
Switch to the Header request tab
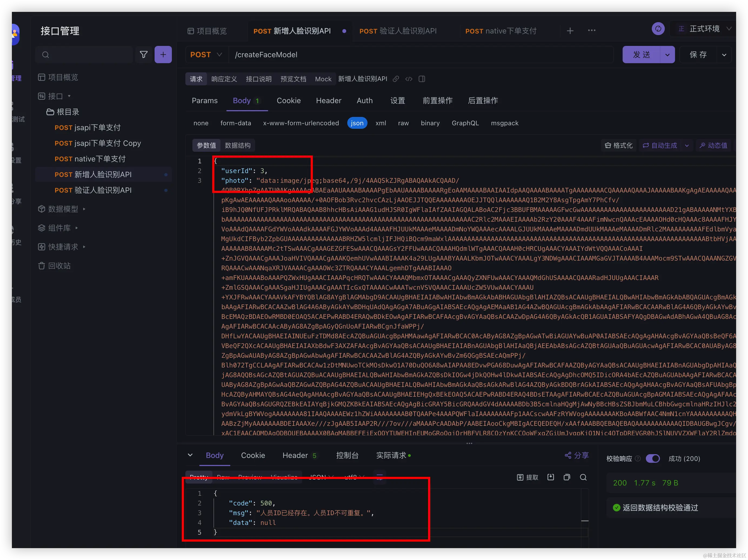328,100
